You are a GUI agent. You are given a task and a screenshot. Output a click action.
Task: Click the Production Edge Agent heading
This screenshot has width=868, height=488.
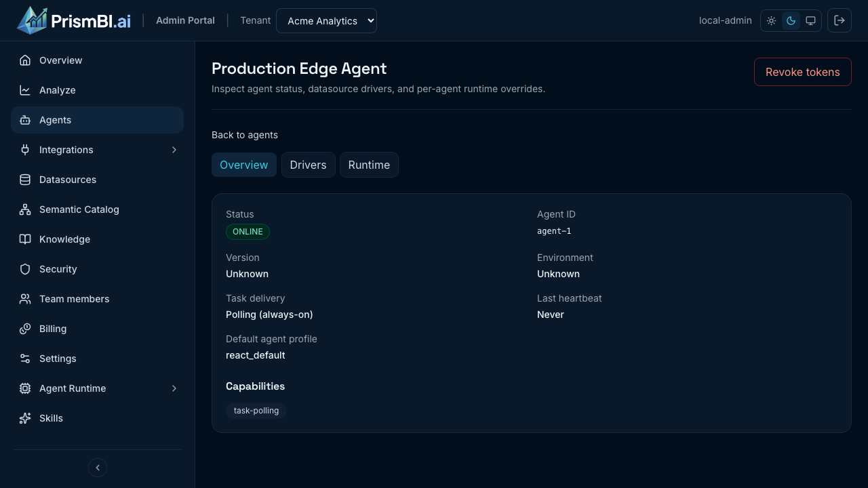pos(299,68)
